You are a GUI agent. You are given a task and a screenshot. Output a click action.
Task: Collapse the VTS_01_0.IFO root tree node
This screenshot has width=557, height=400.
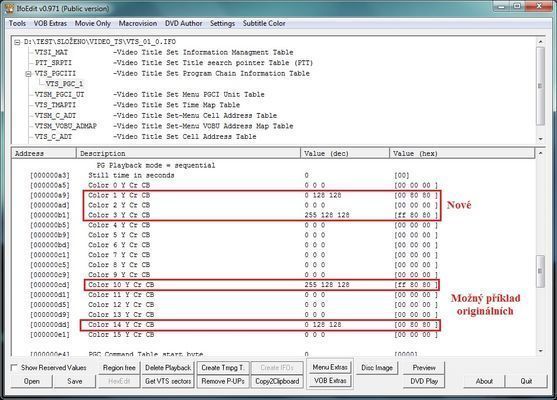point(17,42)
